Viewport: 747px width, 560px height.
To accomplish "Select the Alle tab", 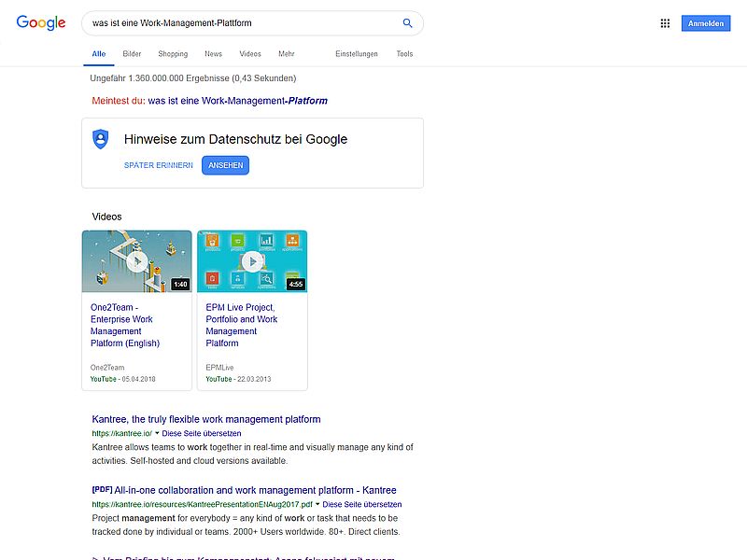I will tap(99, 54).
